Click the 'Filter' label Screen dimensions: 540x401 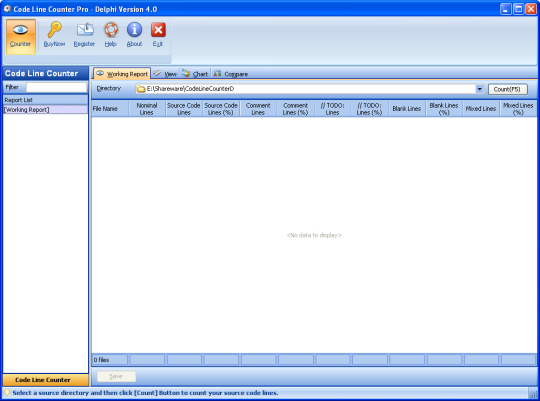(x=12, y=87)
